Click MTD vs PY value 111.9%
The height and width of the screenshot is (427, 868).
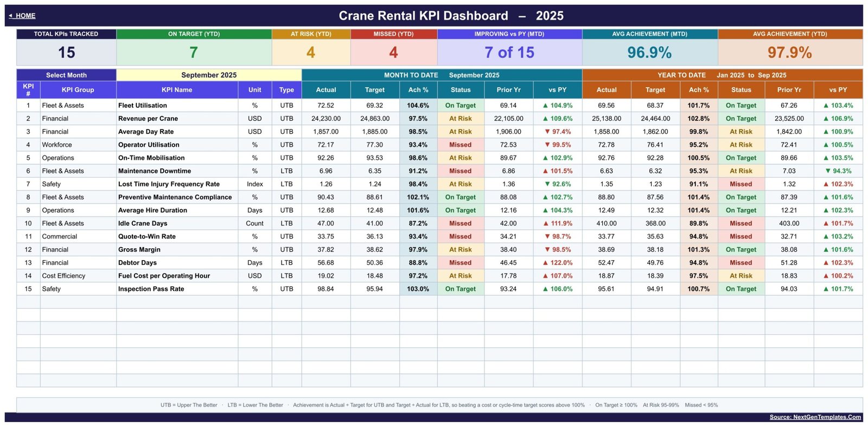point(558,223)
